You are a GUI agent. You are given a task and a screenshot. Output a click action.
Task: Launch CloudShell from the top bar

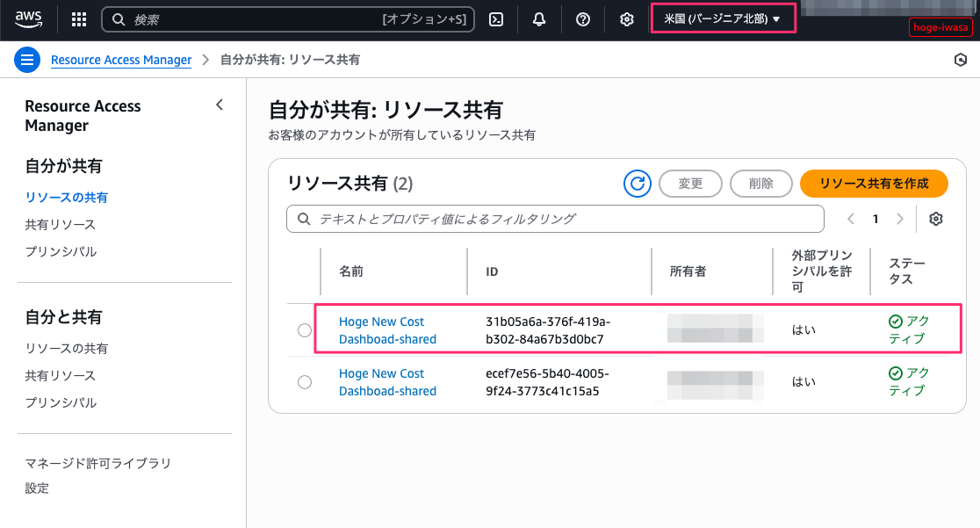pyautogui.click(x=496, y=19)
